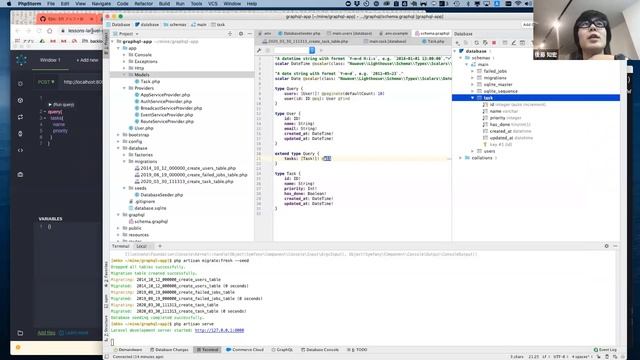
Task: Switch to the .env.example editor tab
Action: [394, 33]
